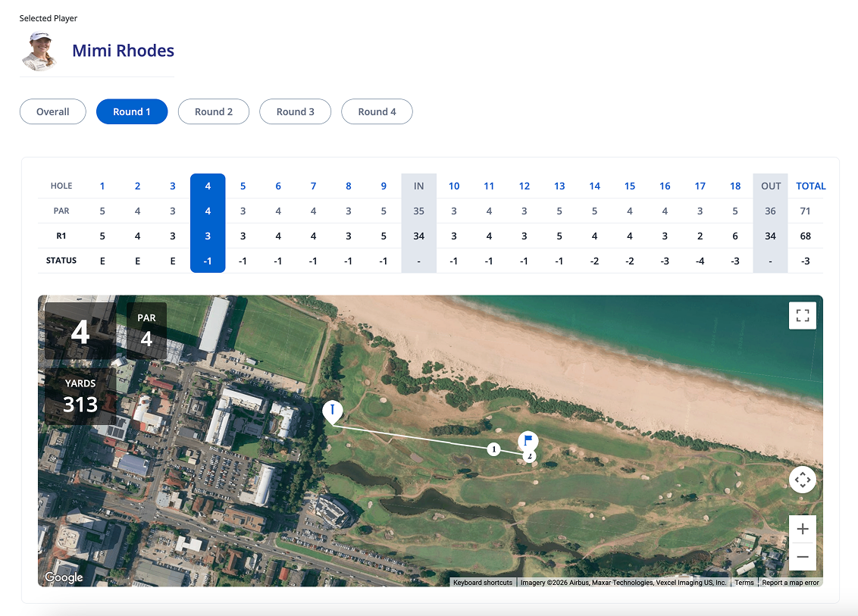Select hole 8 in scorecard
858x616 pixels.
click(349, 186)
